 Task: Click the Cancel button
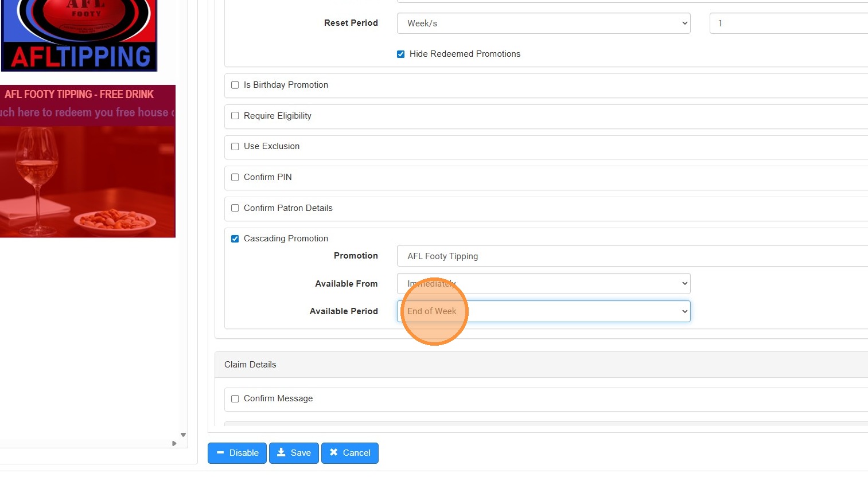tap(349, 453)
